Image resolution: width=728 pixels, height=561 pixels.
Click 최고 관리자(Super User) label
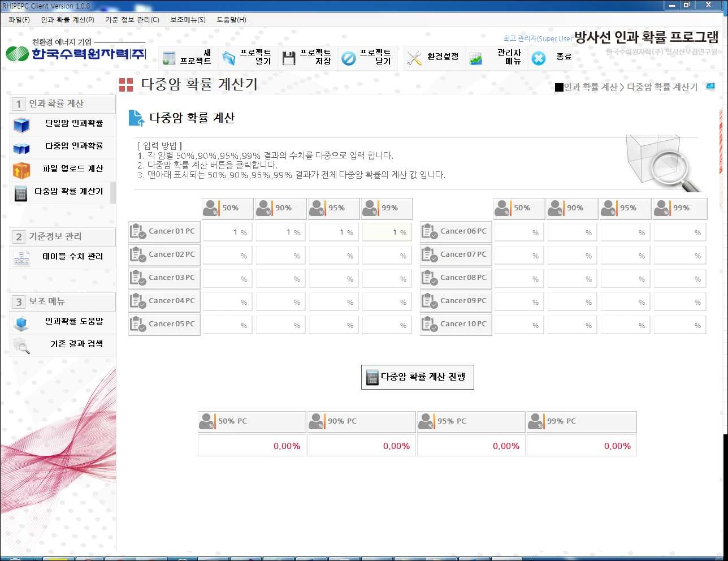pyautogui.click(x=538, y=38)
